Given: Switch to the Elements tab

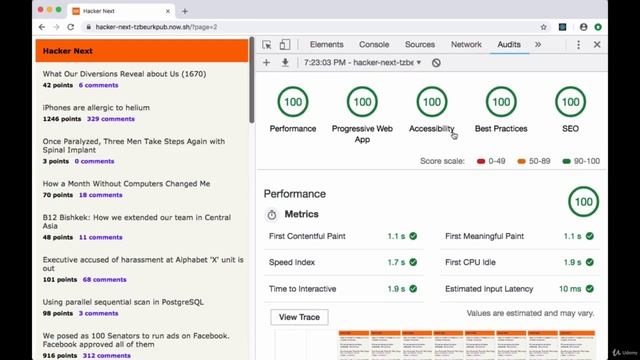Looking at the screenshot, I should [327, 44].
